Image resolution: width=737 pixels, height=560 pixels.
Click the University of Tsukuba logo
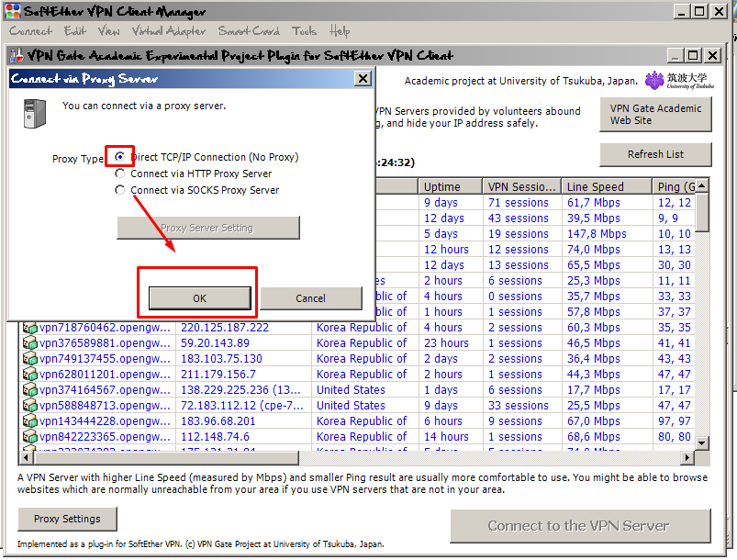click(678, 81)
